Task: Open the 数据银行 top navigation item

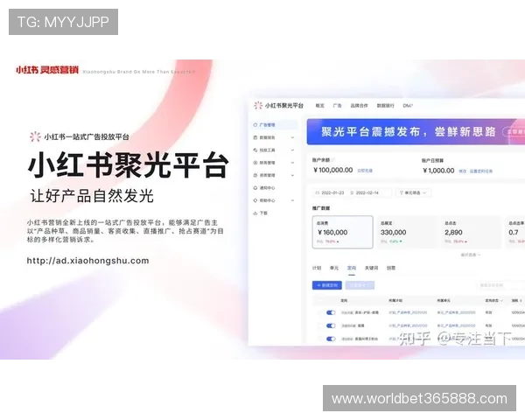Action: tap(385, 106)
